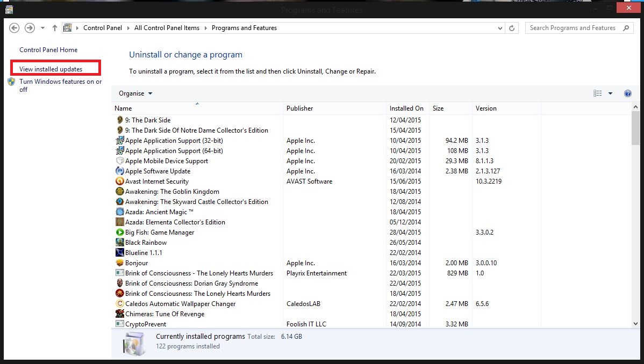Image resolution: width=644 pixels, height=364 pixels.
Task: Select the 9: The Dark Side icon
Action: point(119,120)
